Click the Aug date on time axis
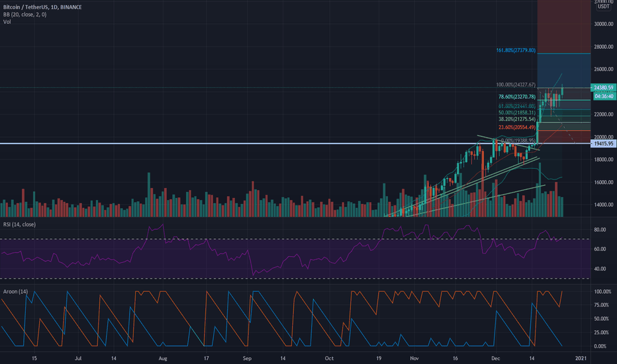This screenshot has width=617, height=364. [x=162, y=359]
